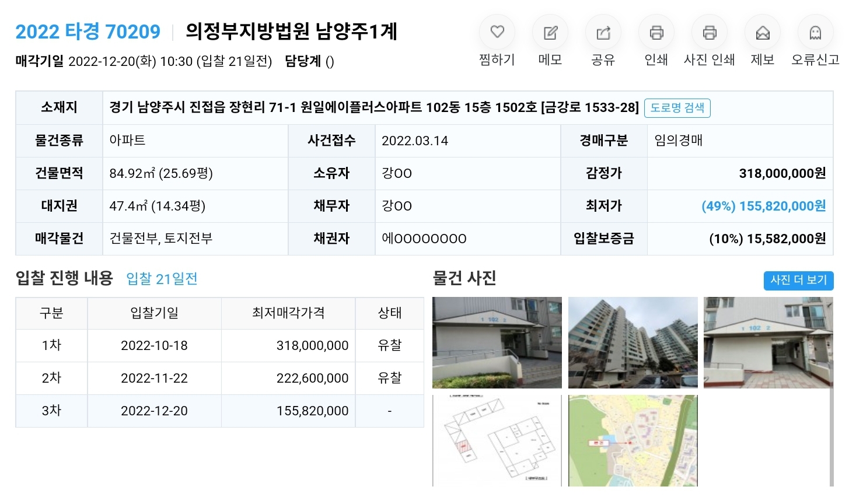This screenshot has height=504, width=849.
Task: Open apartment tower exterior photo thumbnail
Action: coord(633,342)
